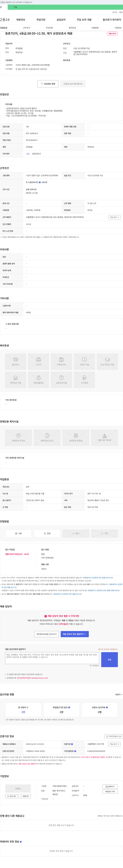Screen dimensions: 123x868
Task: Toggle 관심정보 등록 heart button
Action: click(48, 84)
